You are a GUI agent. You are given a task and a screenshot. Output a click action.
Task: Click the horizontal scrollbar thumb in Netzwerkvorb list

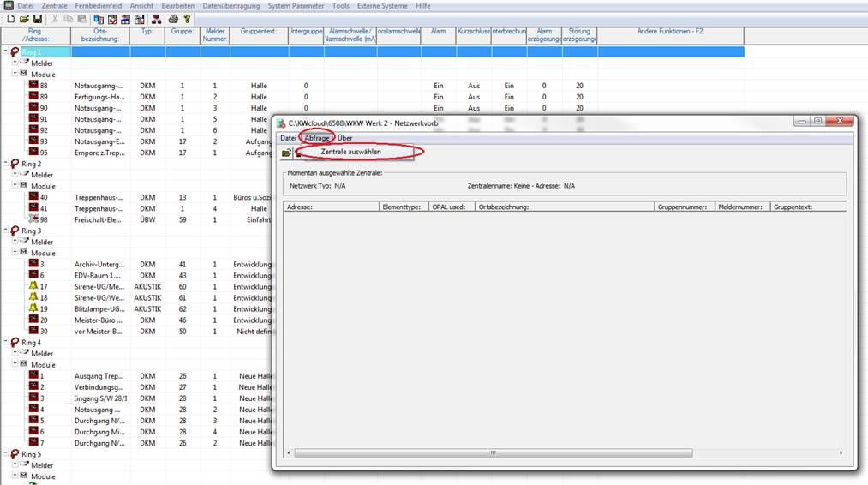tap(493, 453)
